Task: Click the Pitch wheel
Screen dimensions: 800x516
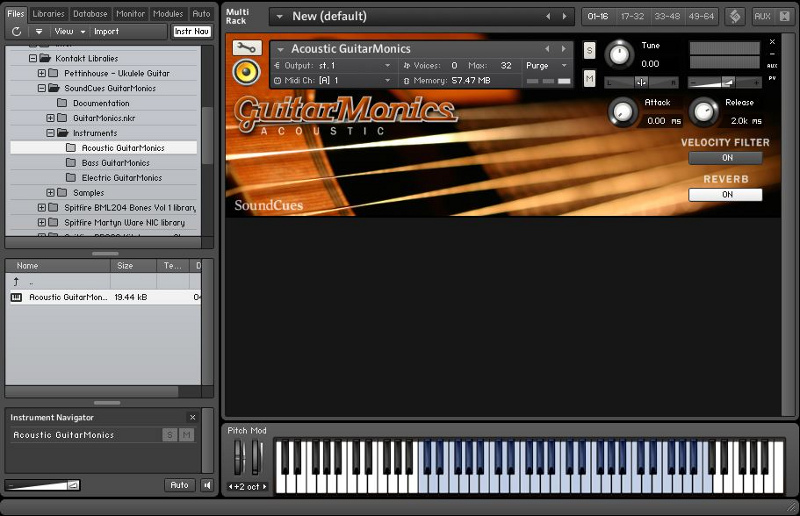Action: click(239, 457)
